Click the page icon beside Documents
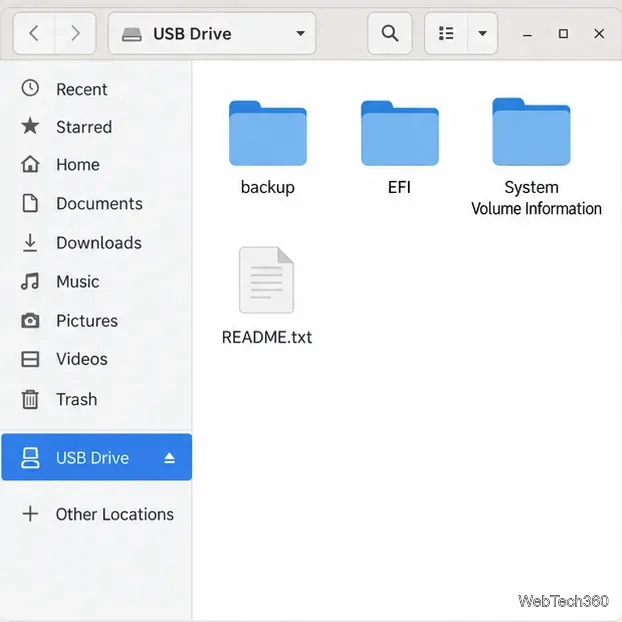The height and width of the screenshot is (622, 622). (30, 203)
